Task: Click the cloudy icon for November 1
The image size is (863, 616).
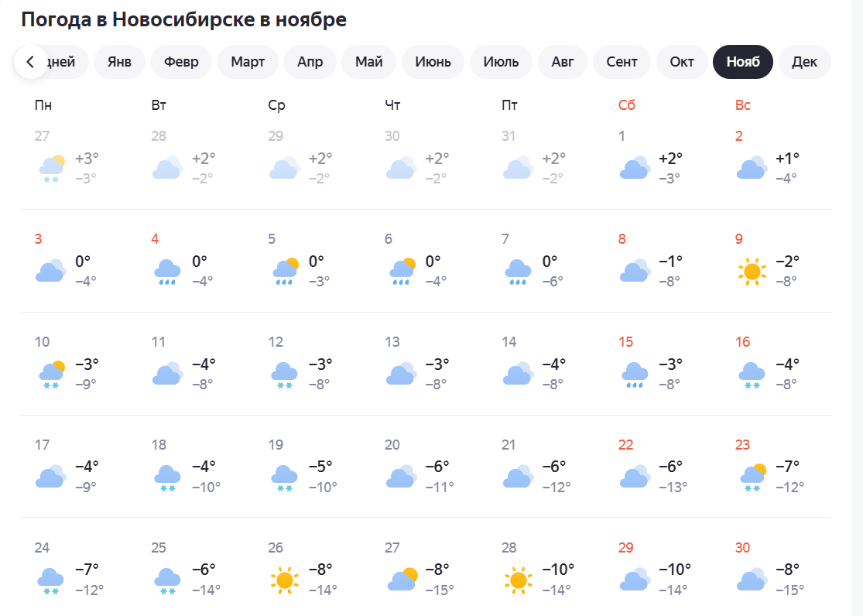Action: [635, 168]
